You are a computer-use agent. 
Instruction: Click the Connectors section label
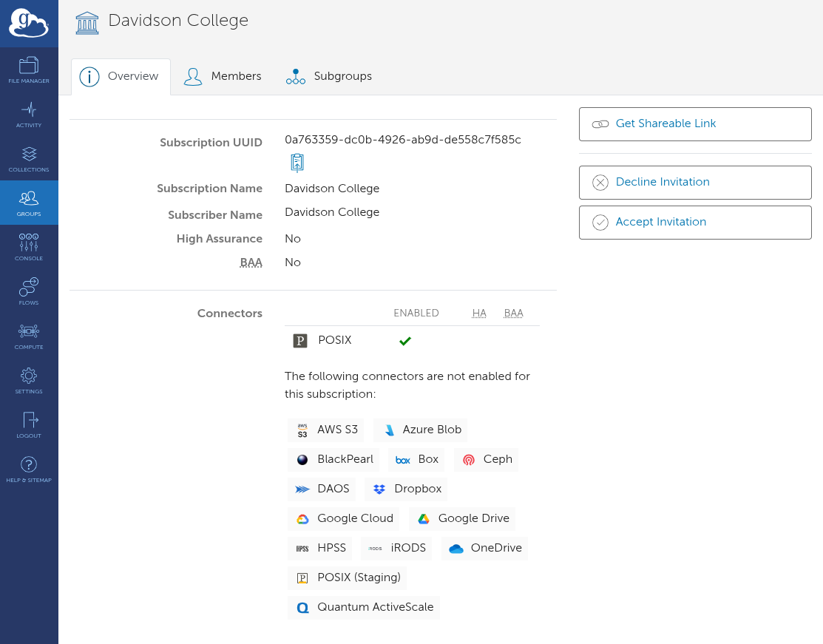tap(229, 313)
